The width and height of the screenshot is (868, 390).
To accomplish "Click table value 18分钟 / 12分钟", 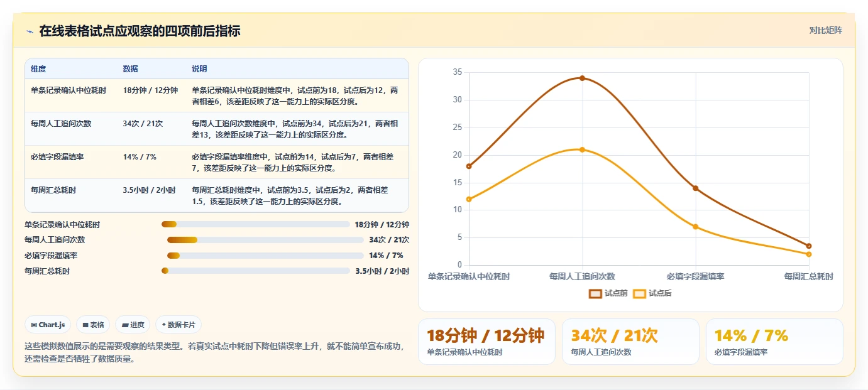I will point(151,90).
